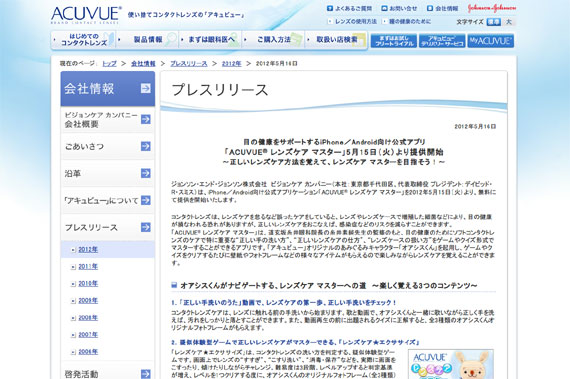570x379 pixels.
Task: Click the よくあるご質問 arrow icon
Action: point(330,8)
